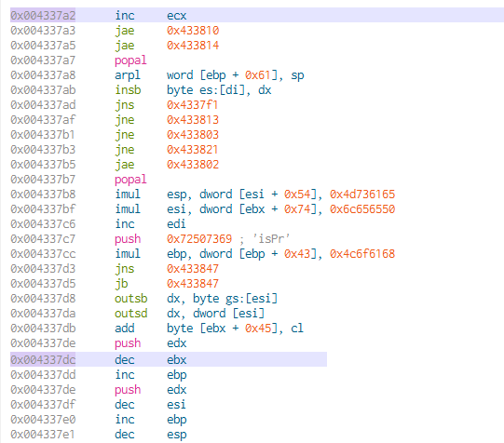
Task: Click the immediate value 0x4d736165
Action: pos(362,195)
